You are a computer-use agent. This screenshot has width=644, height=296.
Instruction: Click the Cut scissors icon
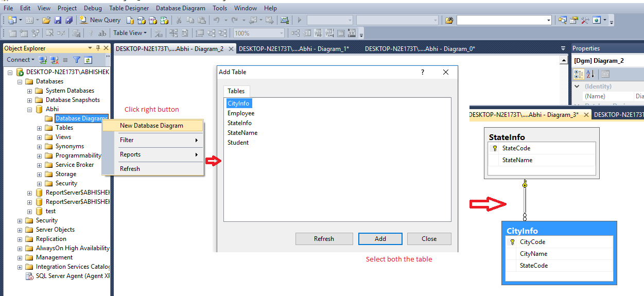click(x=179, y=20)
